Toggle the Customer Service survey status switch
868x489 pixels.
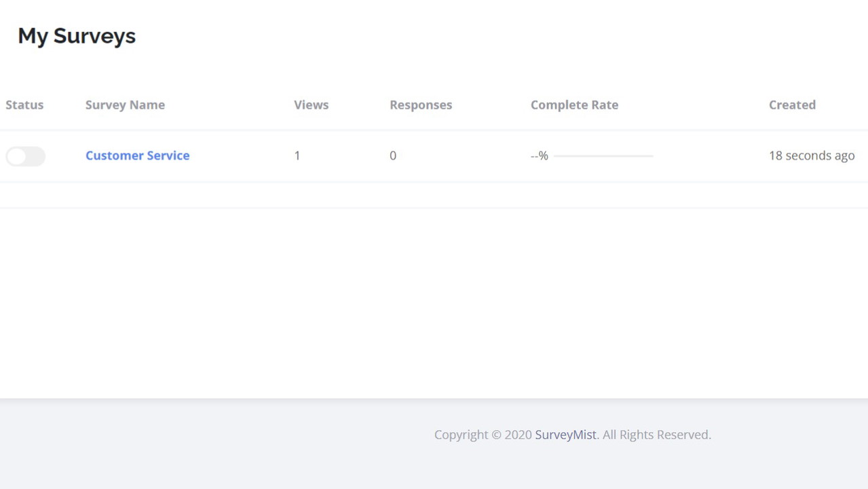(25, 156)
